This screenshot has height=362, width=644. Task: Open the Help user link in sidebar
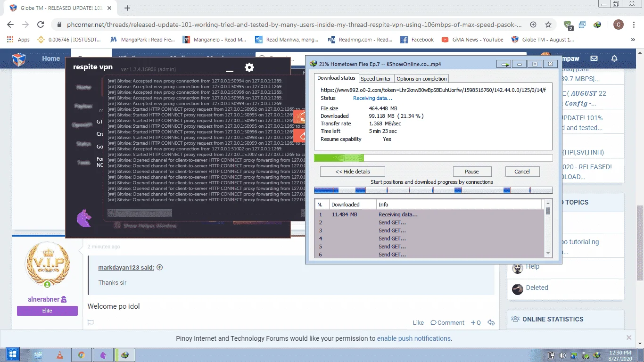tap(532, 266)
